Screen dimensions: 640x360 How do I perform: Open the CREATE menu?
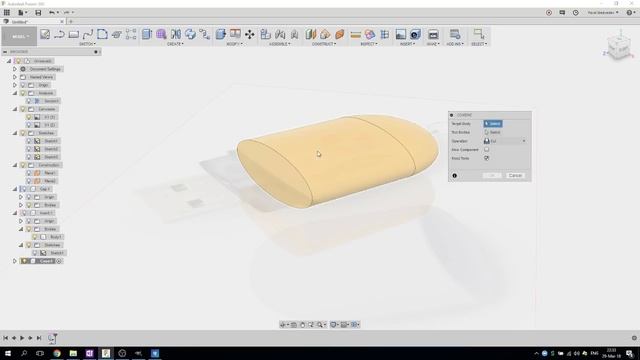175,44
